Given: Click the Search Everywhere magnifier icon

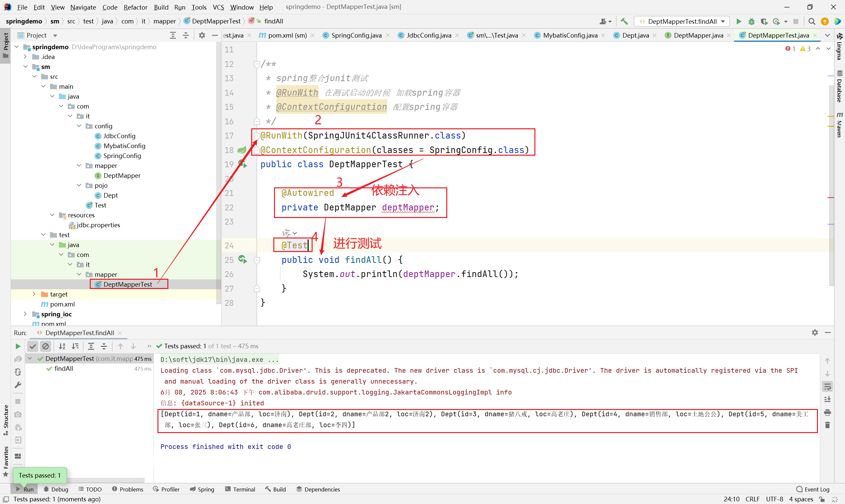Looking at the screenshot, I should tap(812, 21).
